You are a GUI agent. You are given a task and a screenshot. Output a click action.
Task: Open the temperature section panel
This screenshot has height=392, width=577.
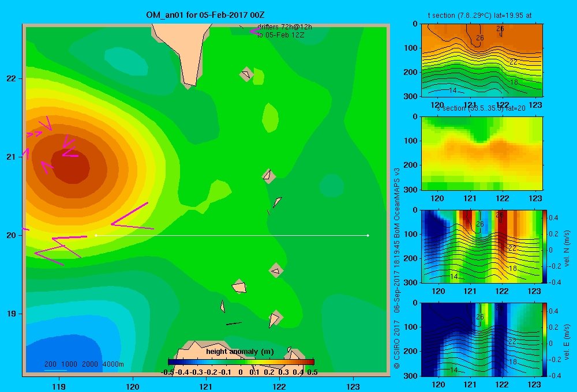[x=482, y=60]
